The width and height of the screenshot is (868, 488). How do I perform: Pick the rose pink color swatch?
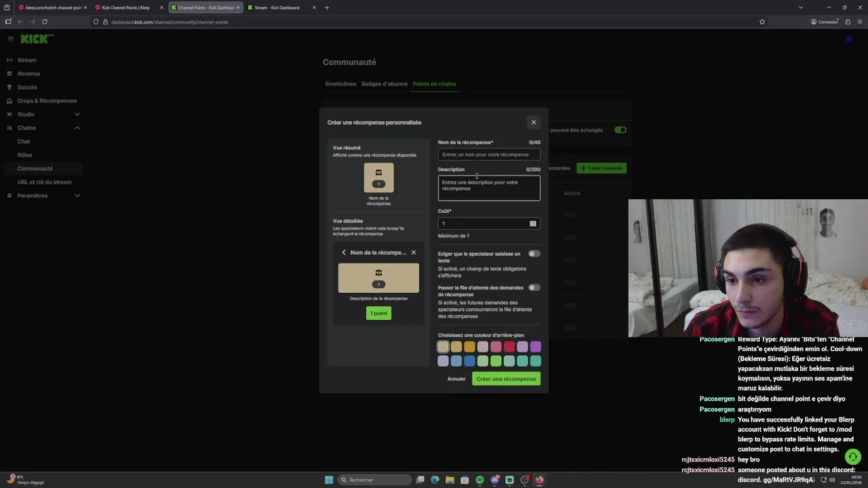point(496,347)
